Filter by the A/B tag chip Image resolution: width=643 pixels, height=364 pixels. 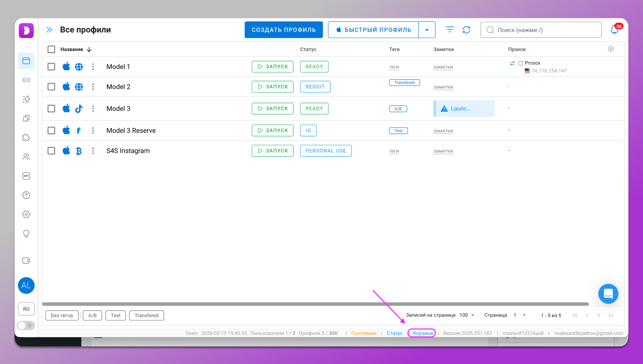[92, 316]
